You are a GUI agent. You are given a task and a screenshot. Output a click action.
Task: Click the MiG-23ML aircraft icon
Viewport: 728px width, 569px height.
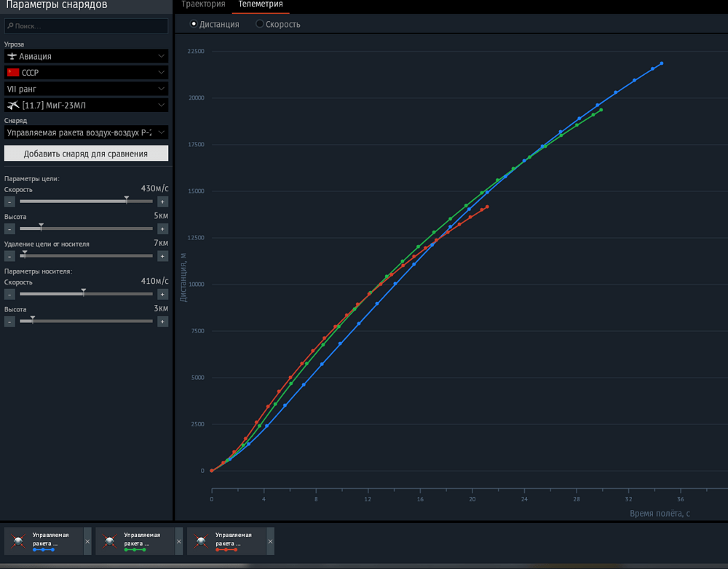tap(13, 106)
